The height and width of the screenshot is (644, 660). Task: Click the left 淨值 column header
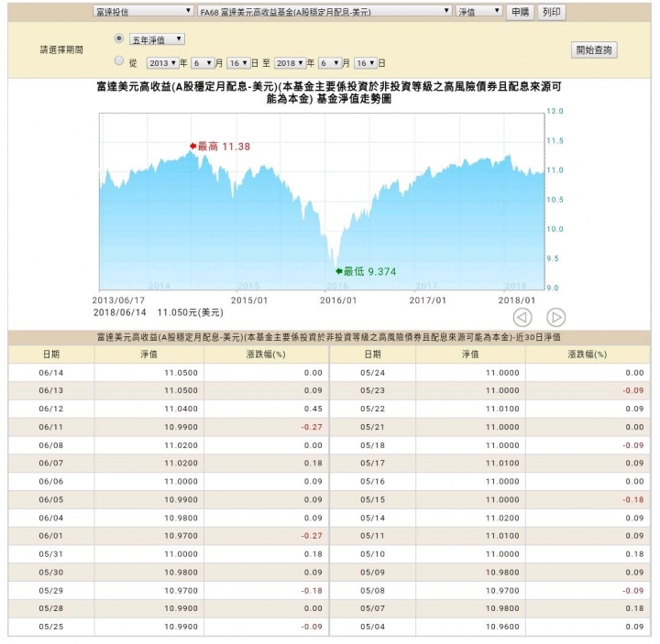pos(149,355)
